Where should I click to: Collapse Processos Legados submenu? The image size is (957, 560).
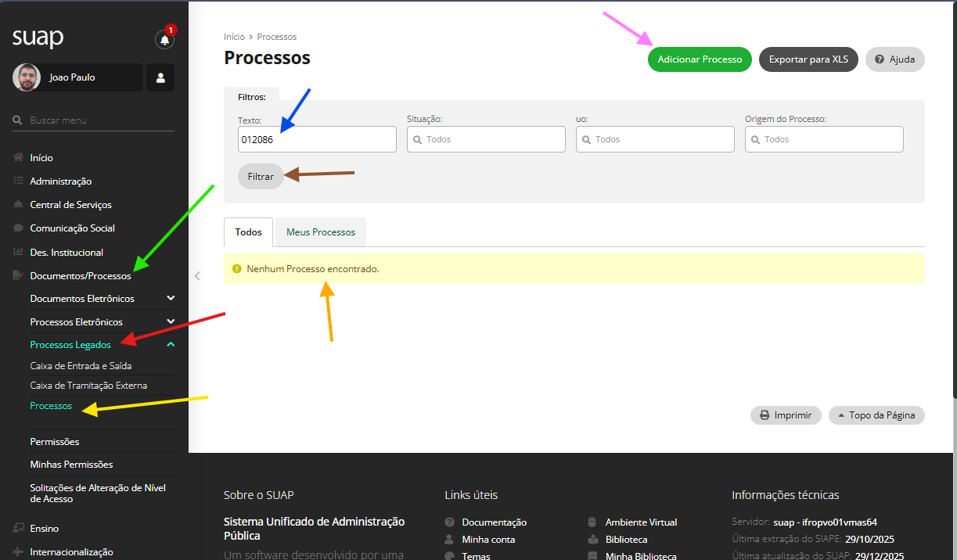coord(171,345)
